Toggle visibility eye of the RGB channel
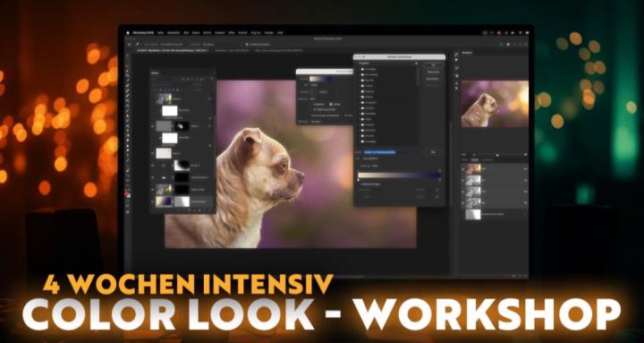 [463, 169]
